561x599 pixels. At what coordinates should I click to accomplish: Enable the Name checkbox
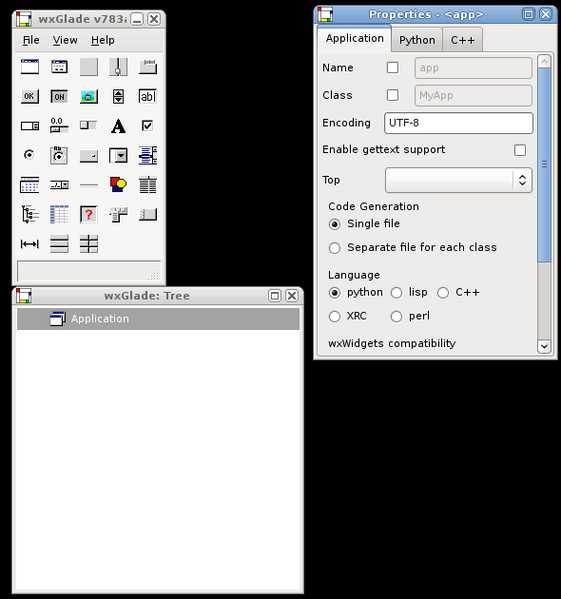(393, 68)
